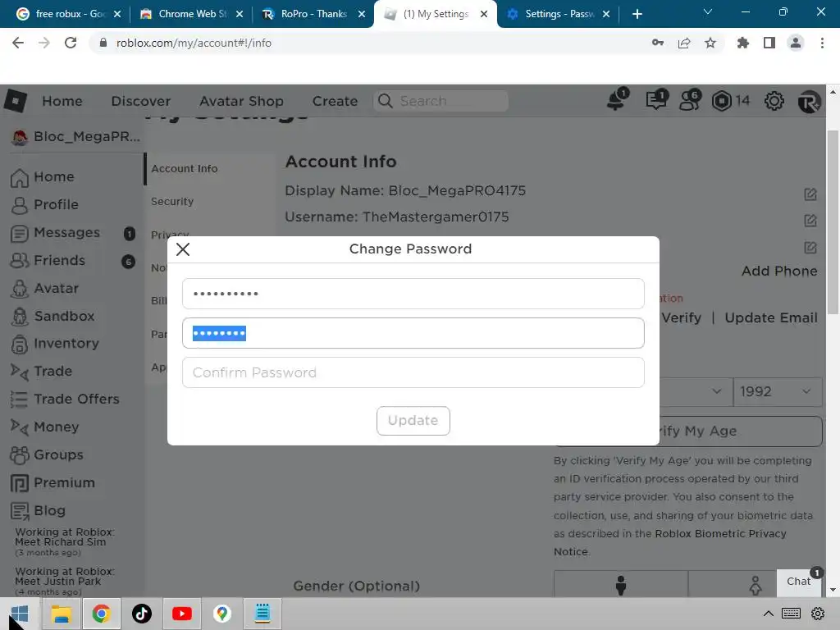Screen dimensions: 840x630
Task: Open the settings gear in the Roblox navbar
Action: coord(774,101)
